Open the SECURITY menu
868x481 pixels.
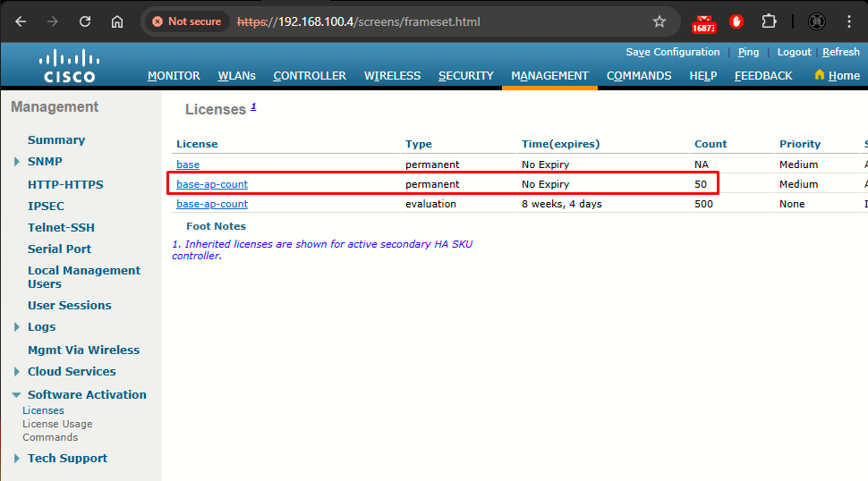click(465, 76)
